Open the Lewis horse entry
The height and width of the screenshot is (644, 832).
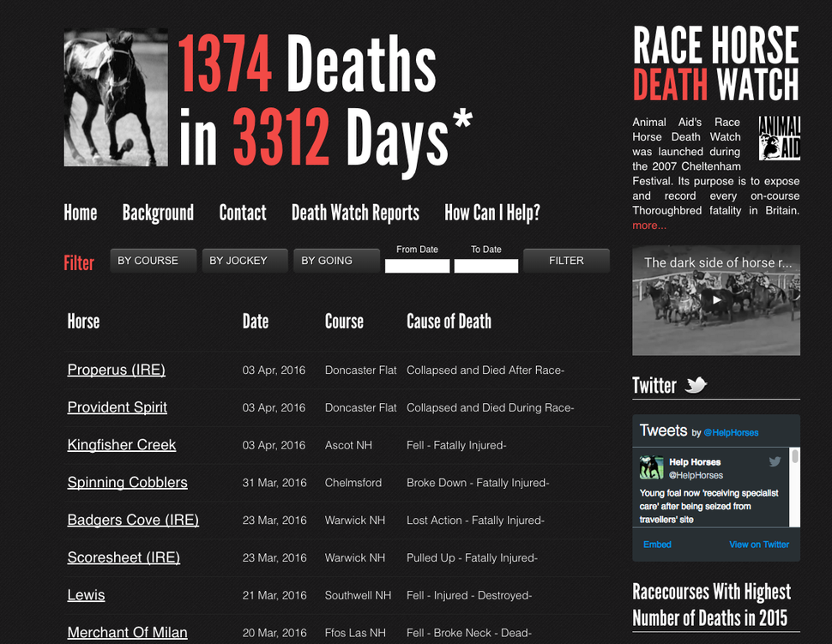pos(86,594)
